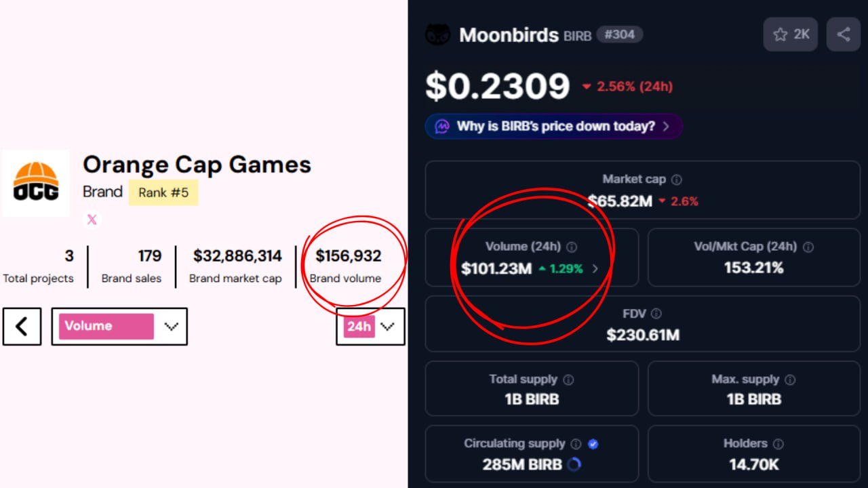Click the Orange Cap Games logo
This screenshot has width=868, height=488.
coord(36,183)
